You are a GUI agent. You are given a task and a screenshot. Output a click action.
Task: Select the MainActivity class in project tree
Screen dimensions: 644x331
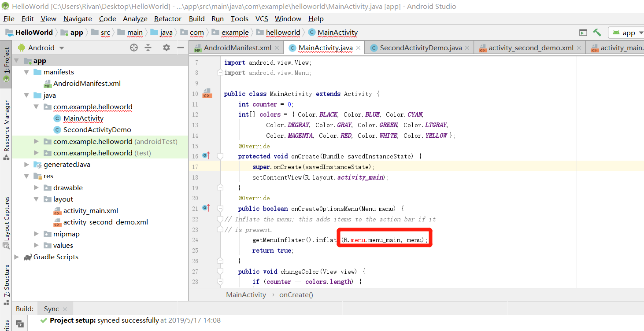[78, 118]
